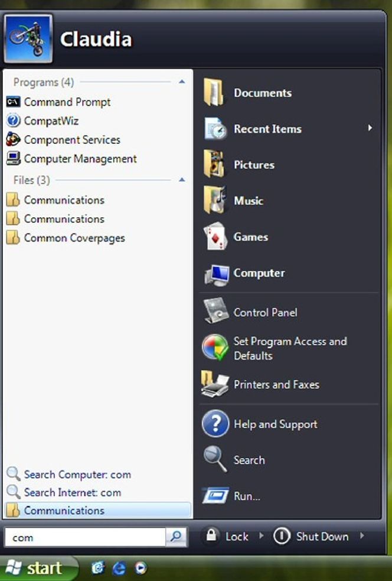The height and width of the screenshot is (581, 392).
Task: Open Component Services result
Action: [x=63, y=139]
